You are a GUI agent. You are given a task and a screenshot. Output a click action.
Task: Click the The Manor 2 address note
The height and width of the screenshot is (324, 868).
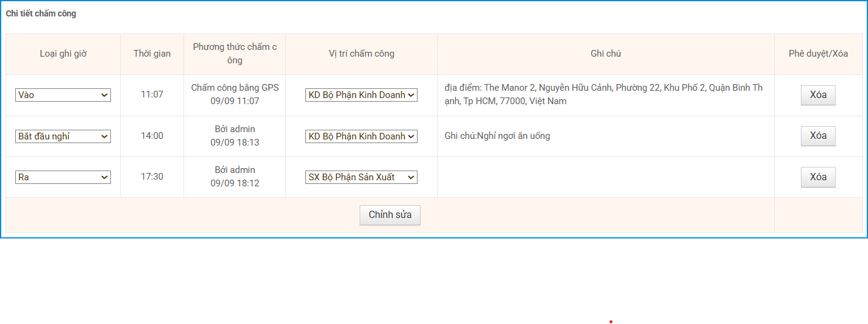(x=603, y=94)
